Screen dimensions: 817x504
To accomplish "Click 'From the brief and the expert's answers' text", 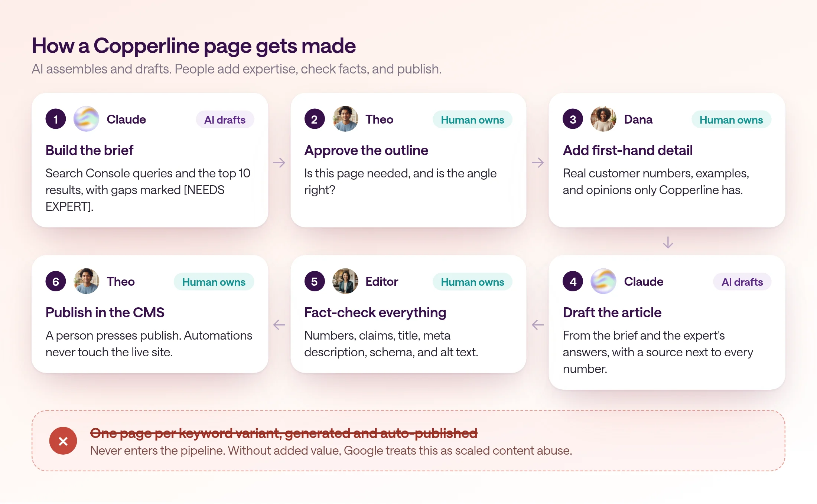I will (x=658, y=352).
